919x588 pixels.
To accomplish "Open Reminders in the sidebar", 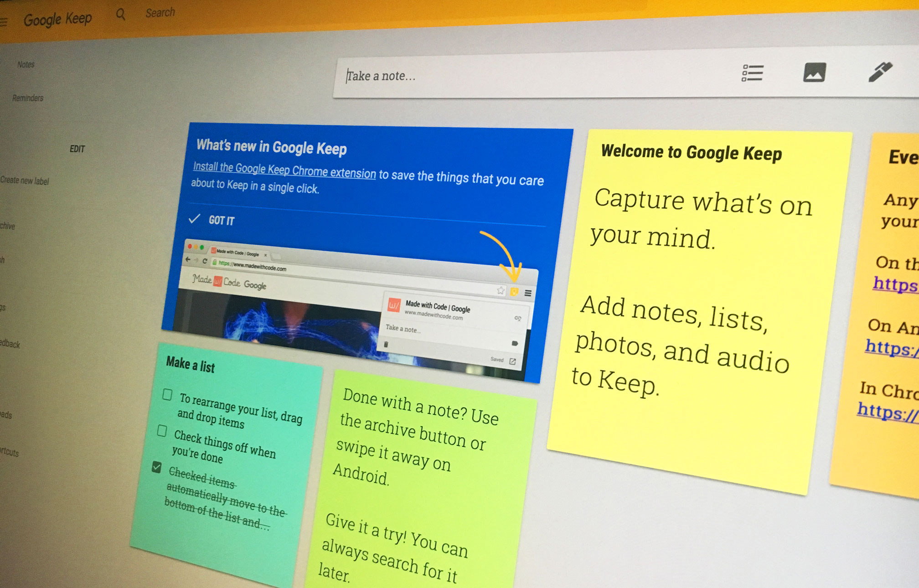I will [x=28, y=98].
